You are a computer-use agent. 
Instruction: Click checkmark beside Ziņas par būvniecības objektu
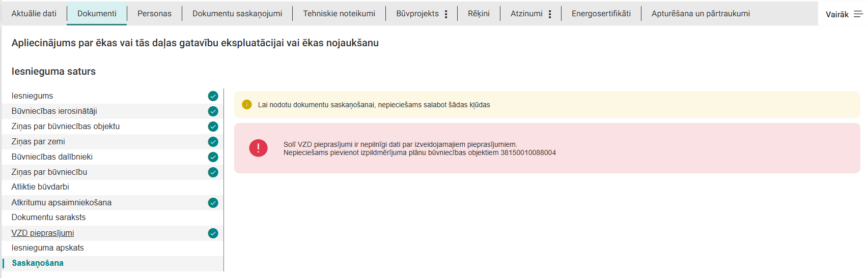pos(213,127)
